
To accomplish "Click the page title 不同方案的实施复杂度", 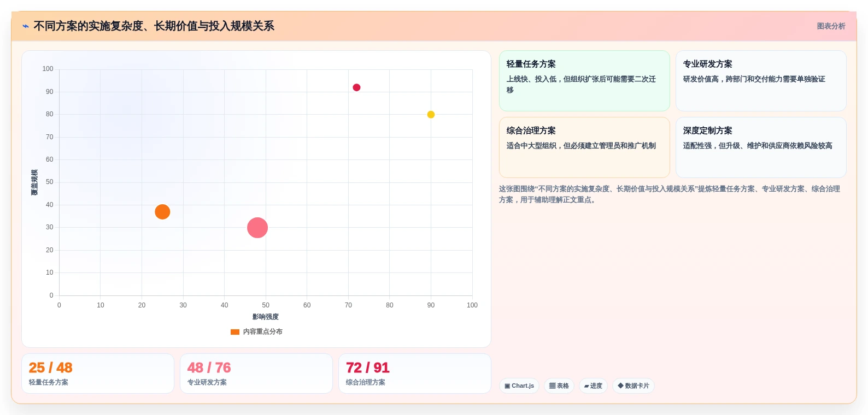I will pos(154,26).
